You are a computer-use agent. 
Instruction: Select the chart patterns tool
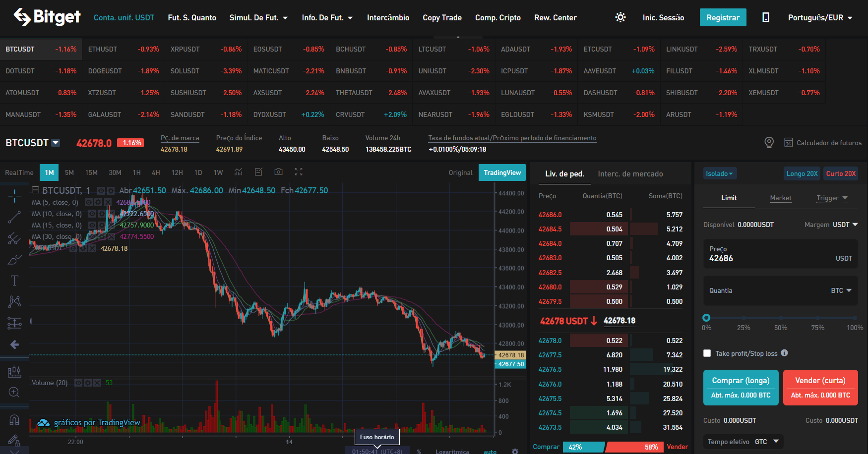[14, 301]
